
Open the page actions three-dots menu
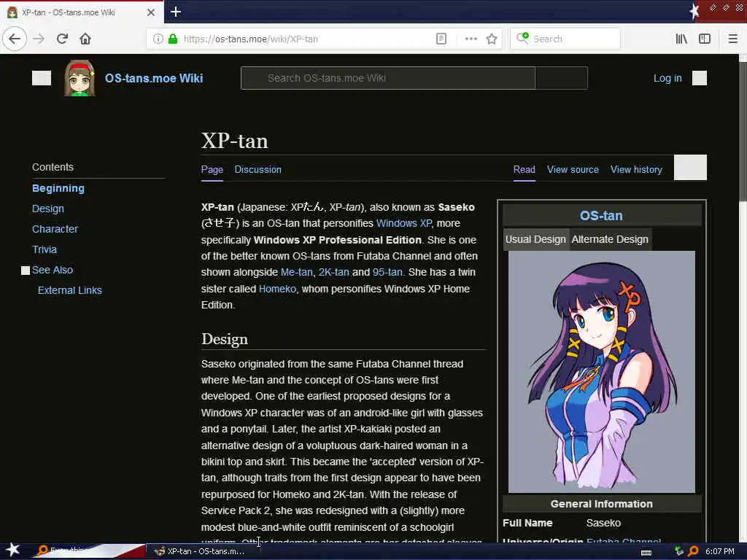point(471,39)
